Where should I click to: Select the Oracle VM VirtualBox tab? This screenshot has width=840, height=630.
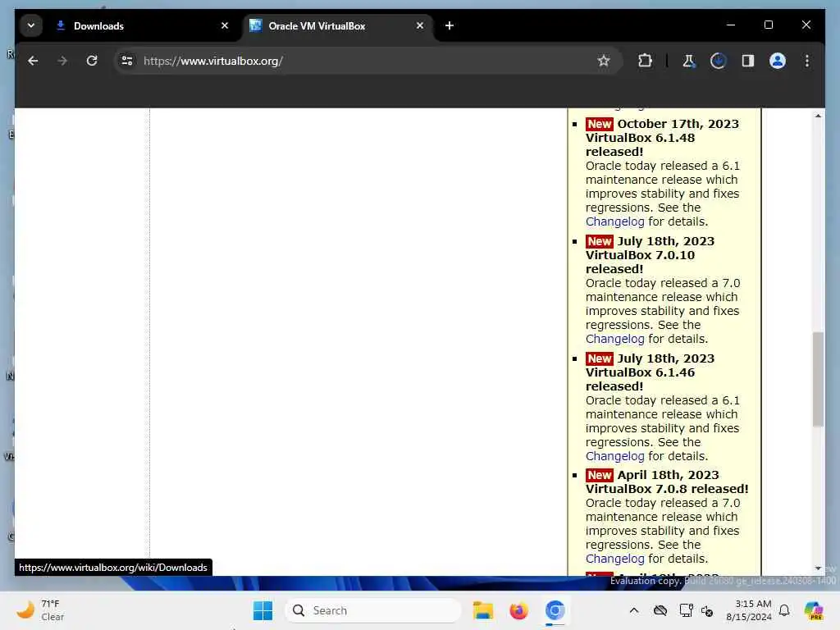(337, 25)
